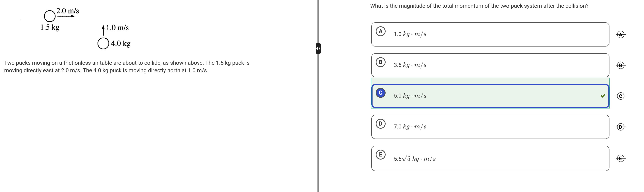Choose the 5.5√5 kg·m/s answer text
Viewport: 644px width, 192px height.
pos(415,159)
